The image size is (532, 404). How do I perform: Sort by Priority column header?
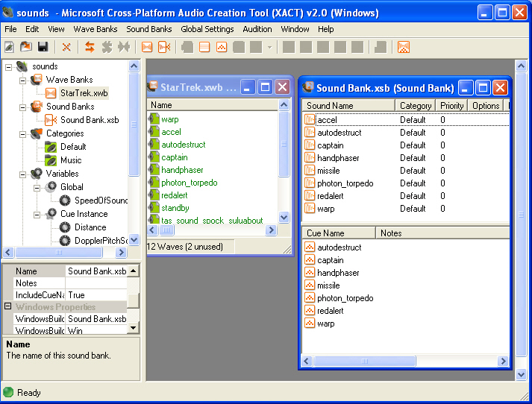click(x=452, y=106)
